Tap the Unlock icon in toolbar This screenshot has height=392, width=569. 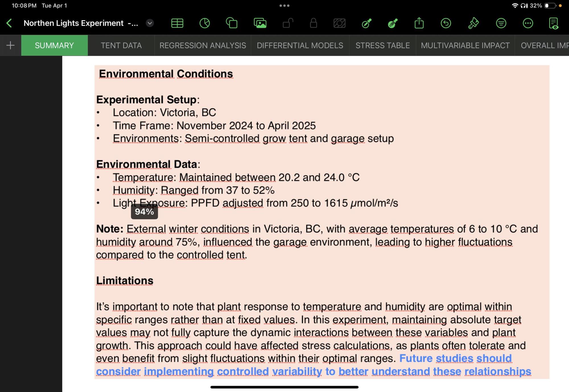click(x=288, y=23)
